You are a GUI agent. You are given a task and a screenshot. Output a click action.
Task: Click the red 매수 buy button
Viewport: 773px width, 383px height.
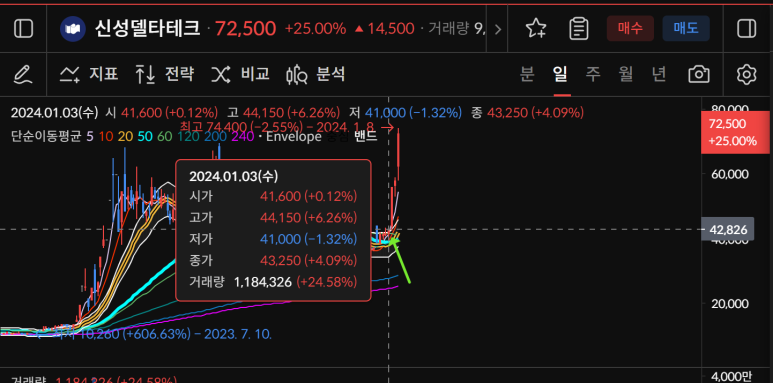click(x=630, y=28)
